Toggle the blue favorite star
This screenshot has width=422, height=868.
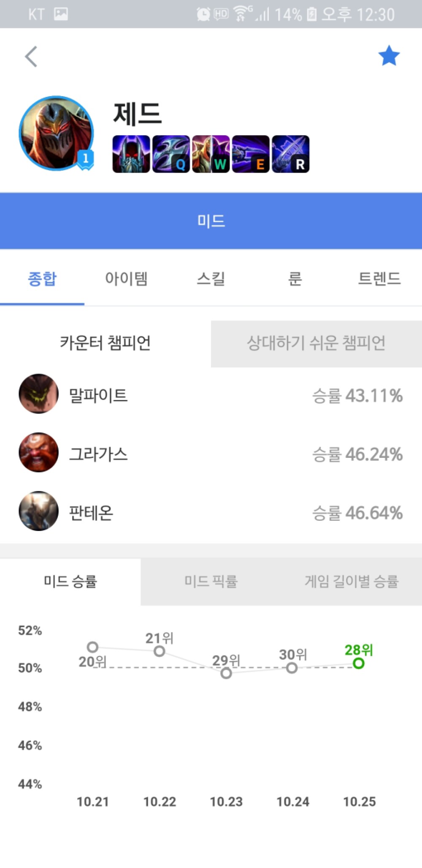(389, 56)
